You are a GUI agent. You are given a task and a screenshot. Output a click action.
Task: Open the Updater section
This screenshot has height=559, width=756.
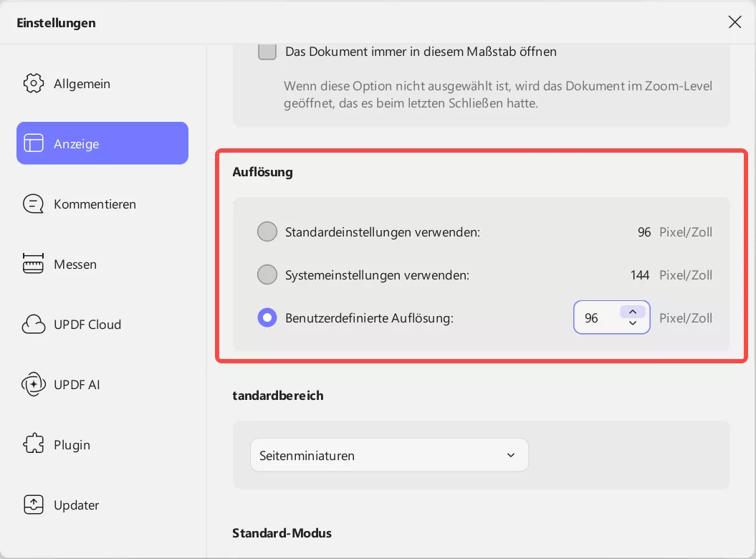76,505
